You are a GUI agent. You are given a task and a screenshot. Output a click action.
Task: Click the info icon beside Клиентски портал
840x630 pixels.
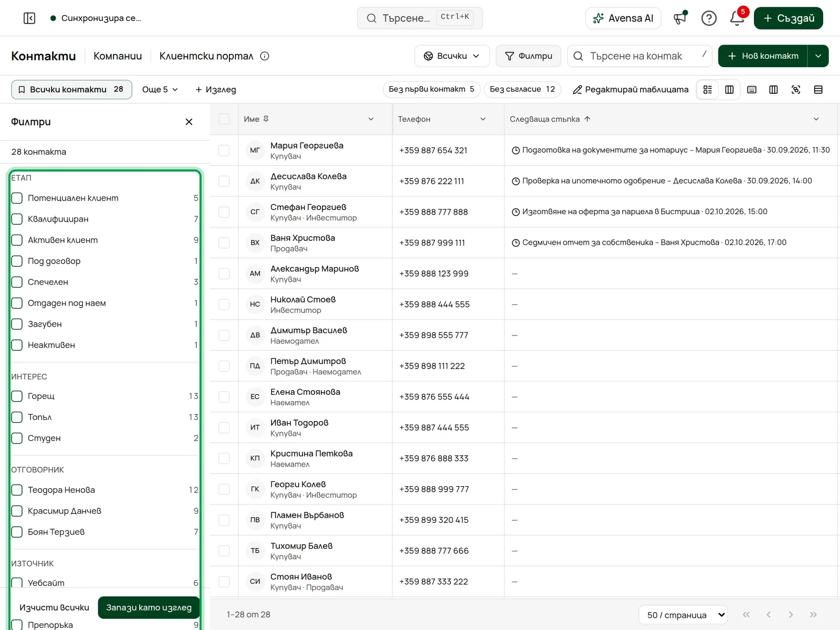point(265,56)
